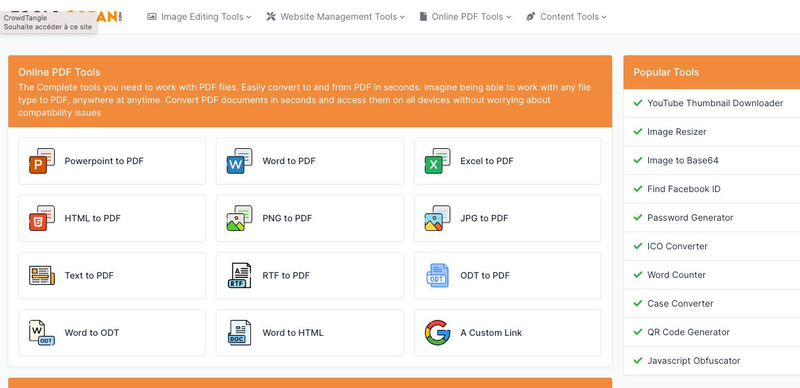Expand the Online PDF Tools dropdown arrow

point(508,17)
